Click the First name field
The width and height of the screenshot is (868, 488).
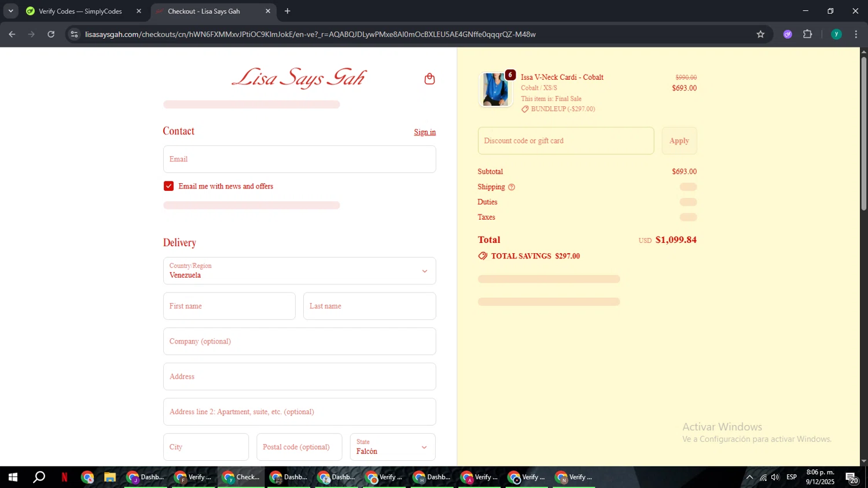click(229, 306)
